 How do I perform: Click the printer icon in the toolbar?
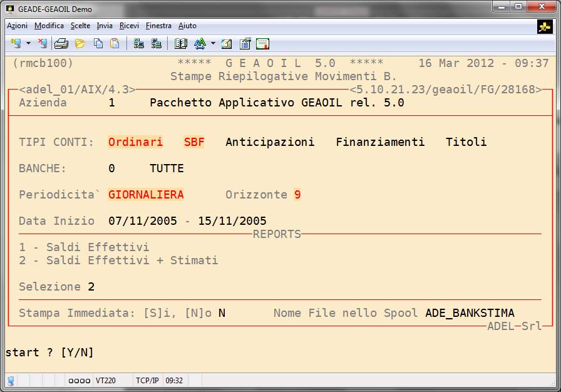tap(61, 44)
